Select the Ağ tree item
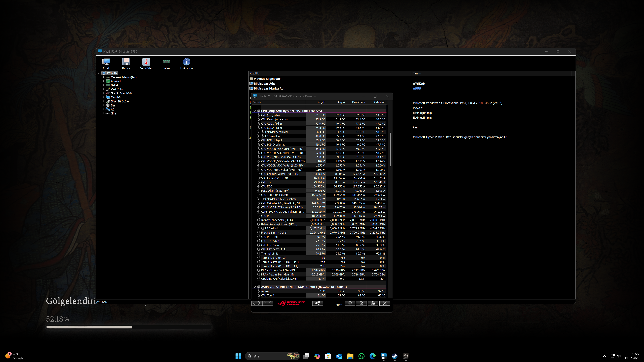Screen dimensions: 644x362 [x=113, y=109]
